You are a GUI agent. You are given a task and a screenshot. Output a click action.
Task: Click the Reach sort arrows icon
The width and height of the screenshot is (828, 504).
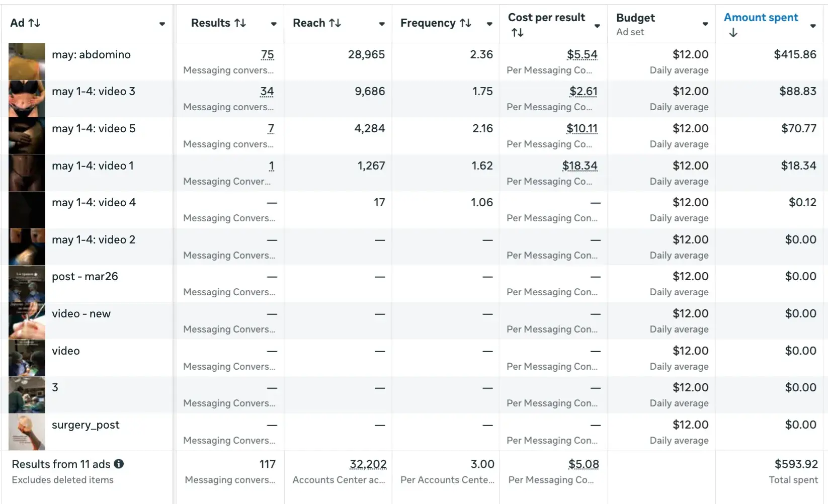point(335,23)
